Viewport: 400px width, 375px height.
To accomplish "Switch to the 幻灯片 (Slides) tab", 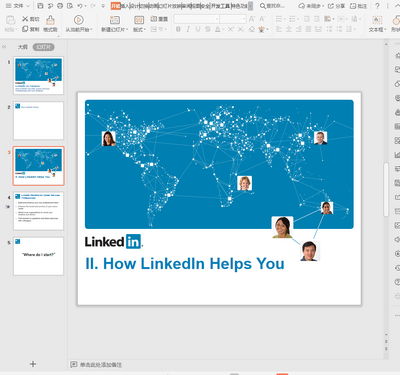I will 43,47.
